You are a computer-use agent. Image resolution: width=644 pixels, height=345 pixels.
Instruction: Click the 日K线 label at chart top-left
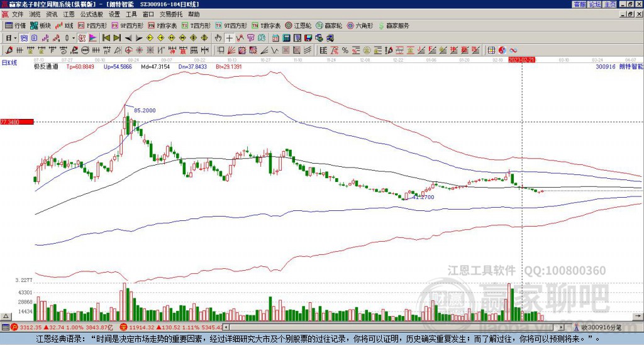pyautogui.click(x=9, y=62)
